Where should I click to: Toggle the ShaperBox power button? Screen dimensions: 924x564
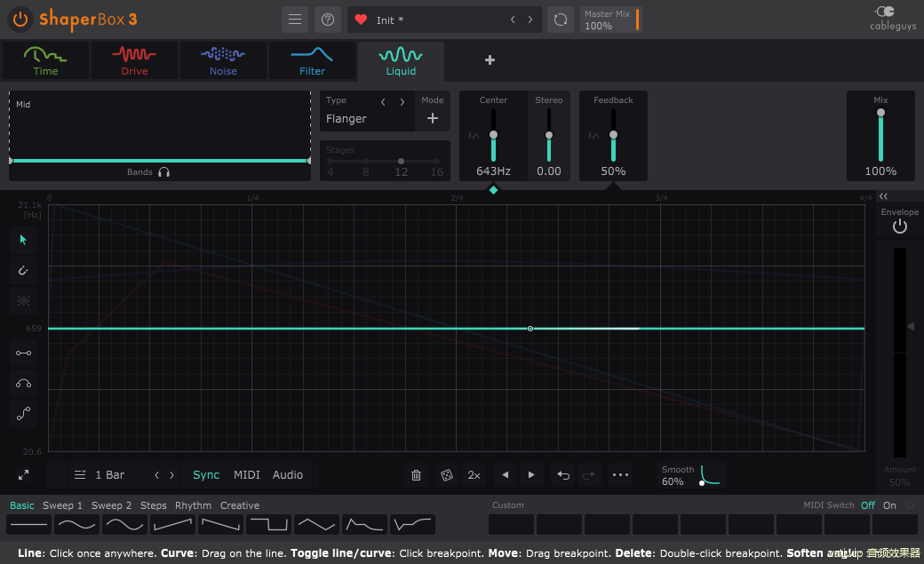pos(20,20)
